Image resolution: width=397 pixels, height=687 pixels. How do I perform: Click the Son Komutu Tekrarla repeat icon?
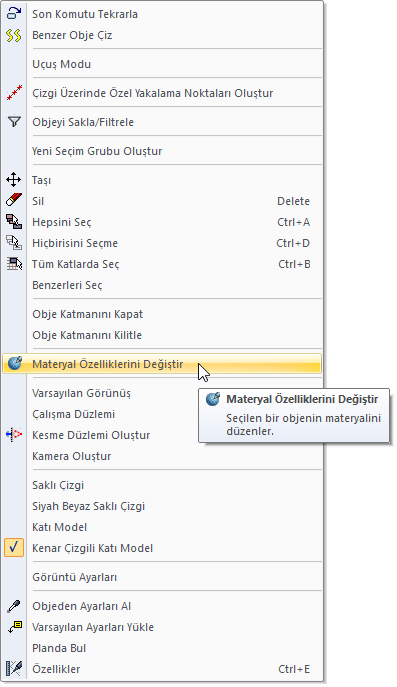[x=14, y=14]
